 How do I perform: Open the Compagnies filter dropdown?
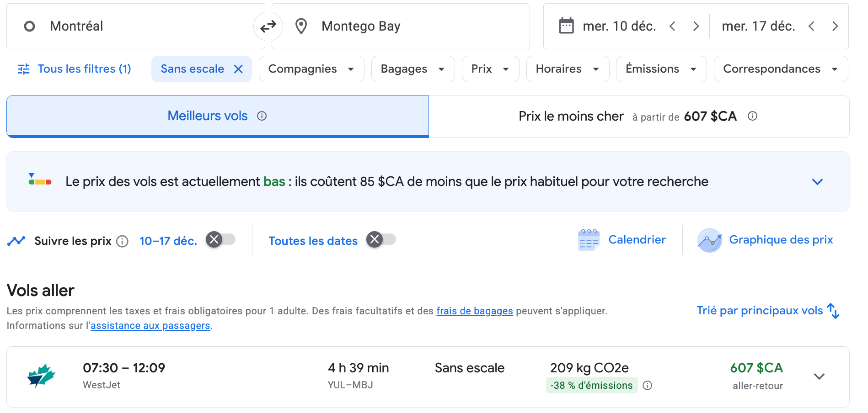pyautogui.click(x=311, y=69)
